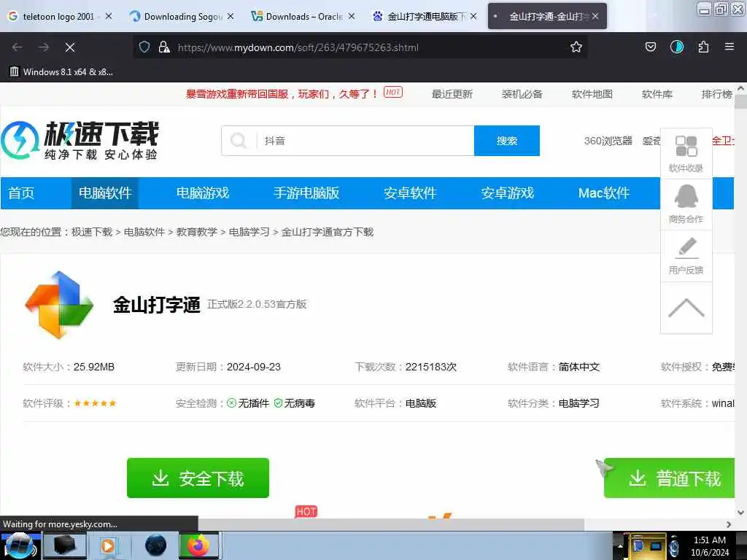Focus the 抖音 search input field

coord(365,141)
